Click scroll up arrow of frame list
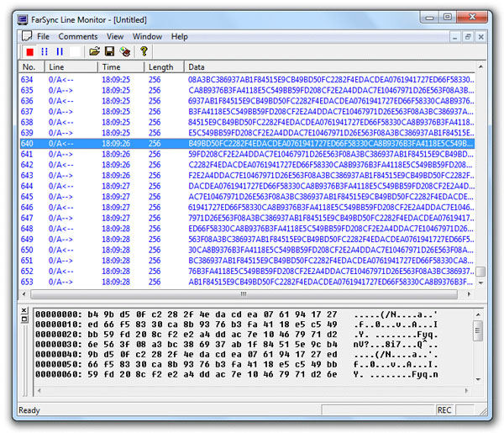Viewport: 504px width, 433px height. tap(480, 66)
